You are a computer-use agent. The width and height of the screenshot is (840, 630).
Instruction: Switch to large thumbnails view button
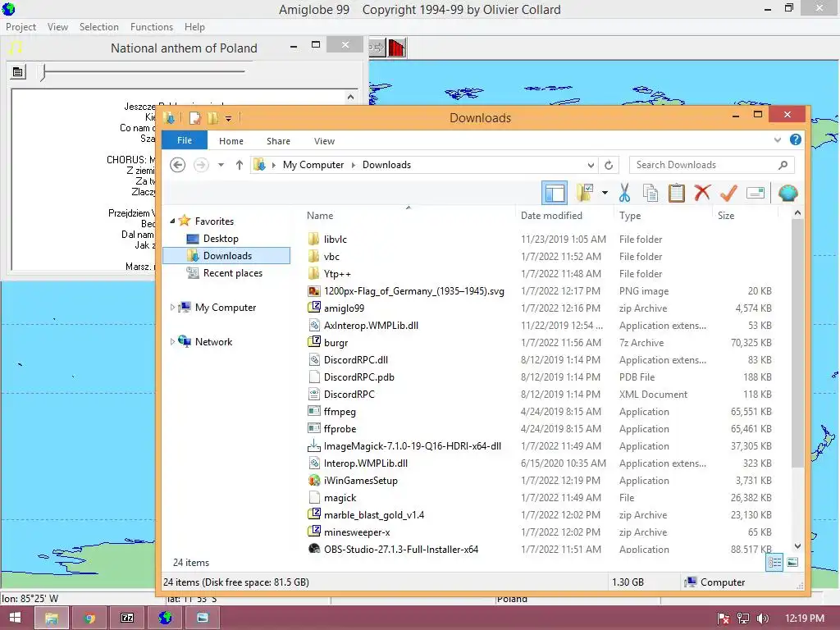click(792, 563)
